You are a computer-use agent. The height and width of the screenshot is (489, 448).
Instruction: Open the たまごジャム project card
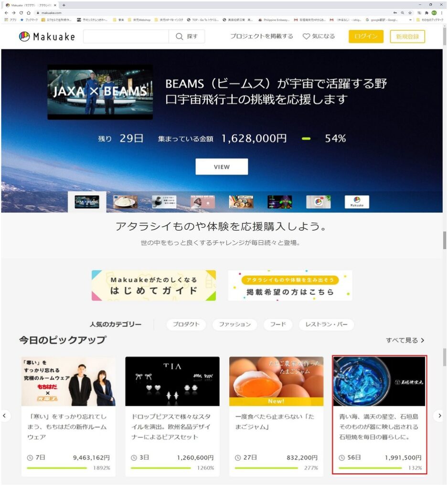tap(276, 415)
